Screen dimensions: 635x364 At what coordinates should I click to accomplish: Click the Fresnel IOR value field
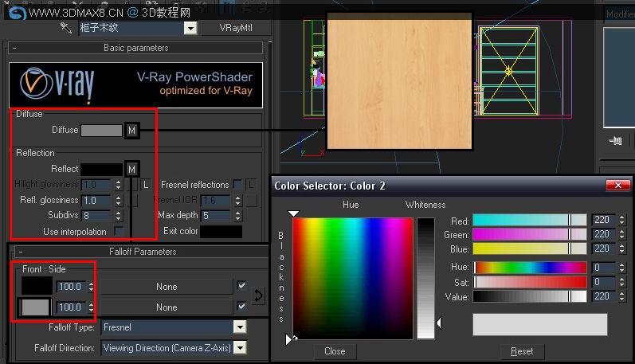[x=216, y=201]
